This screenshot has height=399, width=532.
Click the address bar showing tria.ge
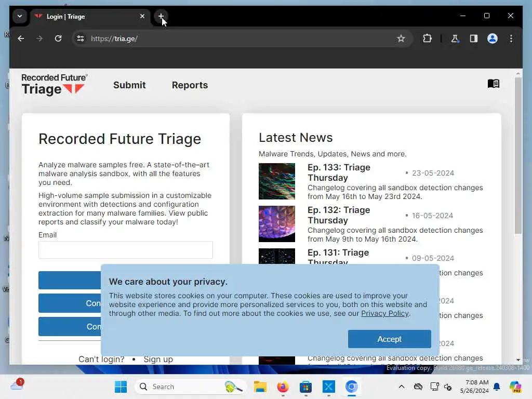(241, 38)
